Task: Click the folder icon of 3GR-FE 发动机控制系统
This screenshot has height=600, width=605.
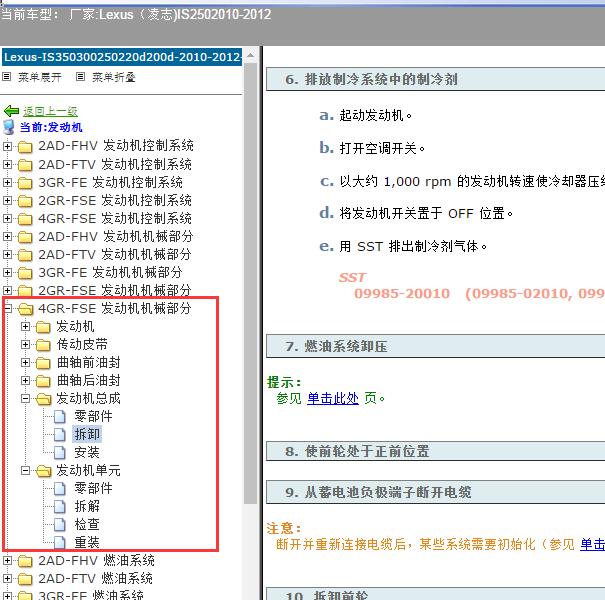Action: [25, 183]
